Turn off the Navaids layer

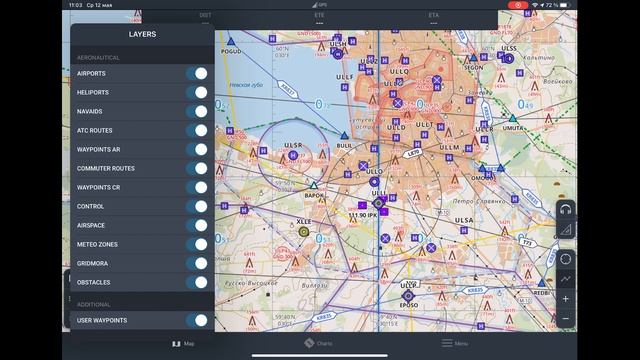197,111
